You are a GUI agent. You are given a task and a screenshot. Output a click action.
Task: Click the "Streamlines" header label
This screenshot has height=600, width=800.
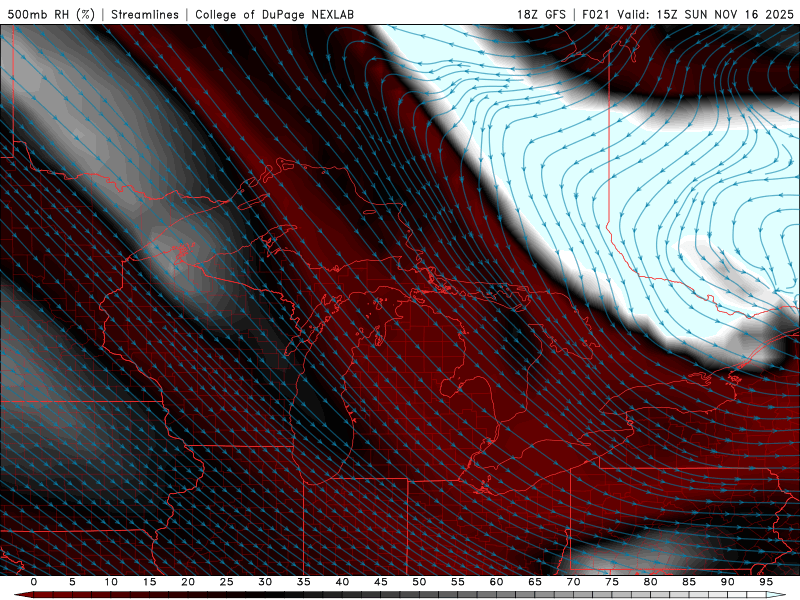(145, 14)
